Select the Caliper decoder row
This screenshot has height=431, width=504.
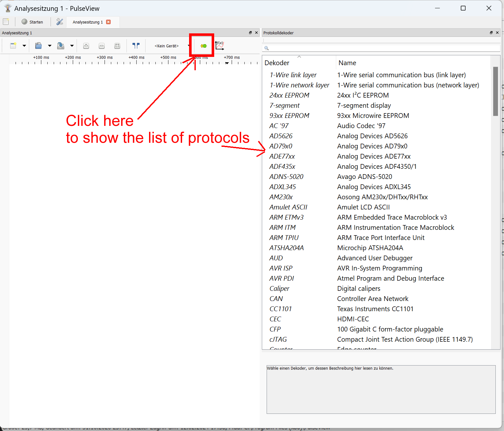pos(377,289)
